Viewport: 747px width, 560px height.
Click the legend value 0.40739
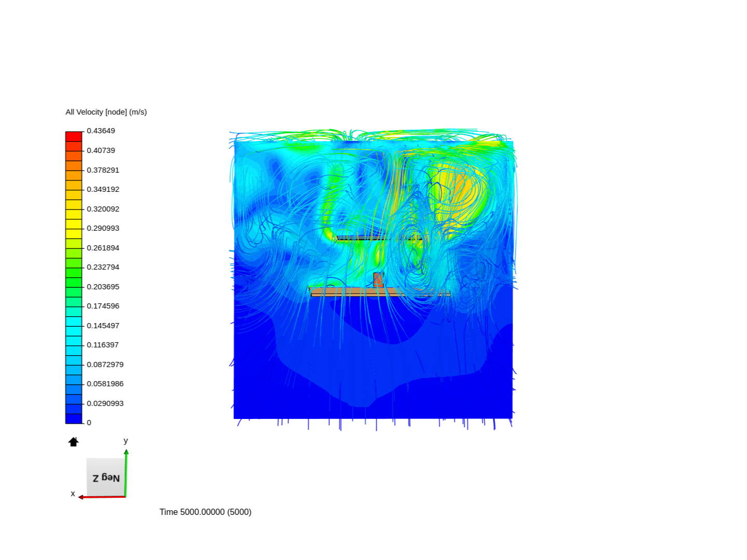(101, 150)
